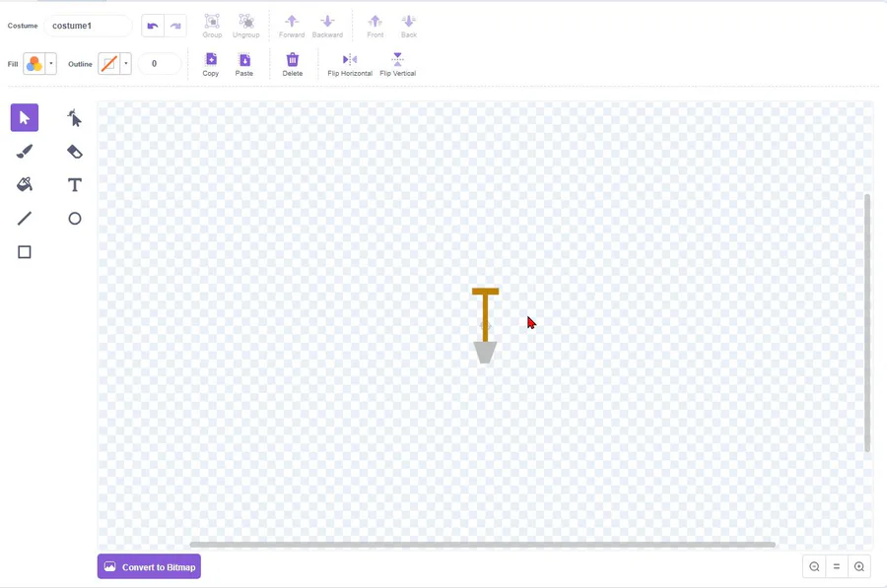Click the canvas vertical scrollbar

867,323
